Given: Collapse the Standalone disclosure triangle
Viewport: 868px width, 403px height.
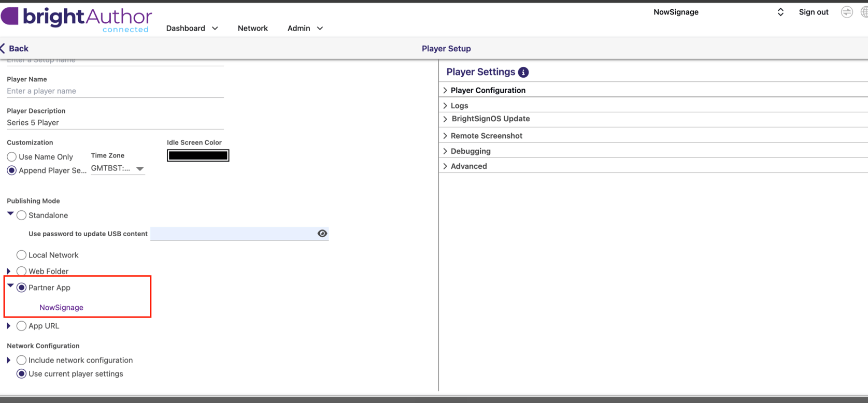Looking at the screenshot, I should 10,213.
